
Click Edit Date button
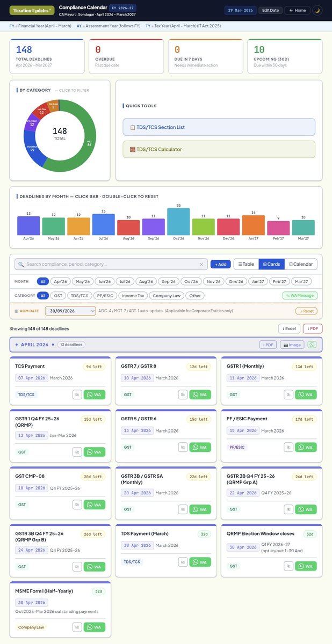pyautogui.click(x=270, y=10)
